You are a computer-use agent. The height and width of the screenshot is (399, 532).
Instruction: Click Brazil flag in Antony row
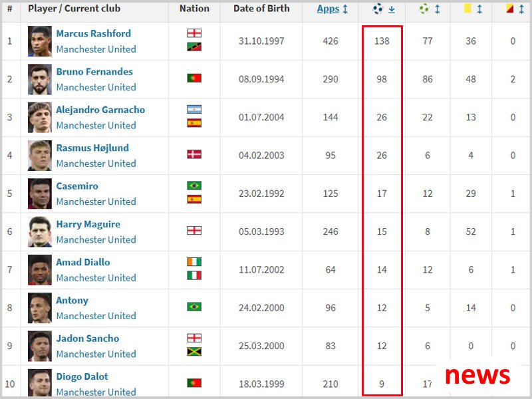click(x=194, y=307)
